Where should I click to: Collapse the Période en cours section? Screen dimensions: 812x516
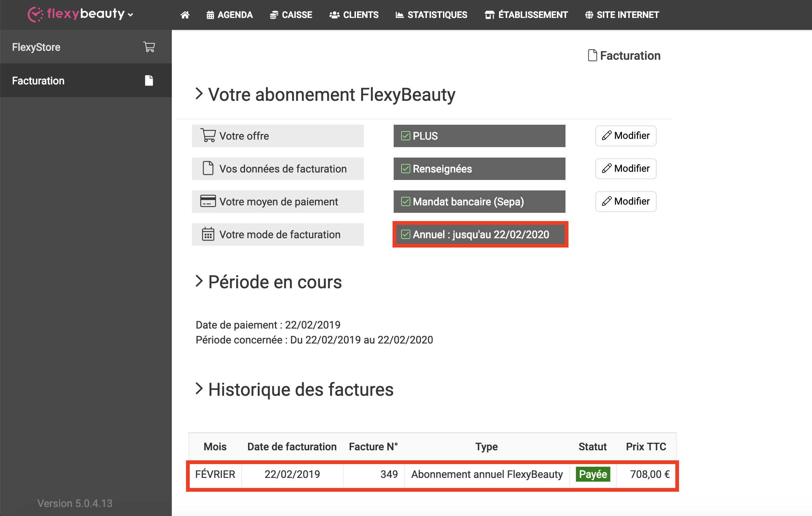tap(199, 281)
